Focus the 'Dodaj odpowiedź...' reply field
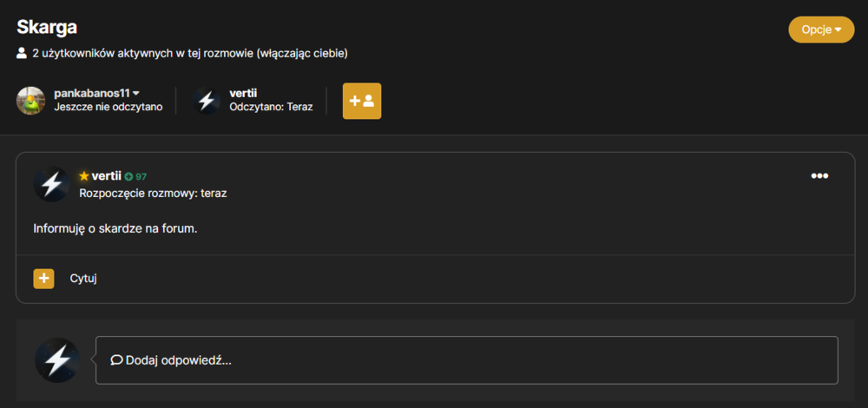 coord(467,360)
